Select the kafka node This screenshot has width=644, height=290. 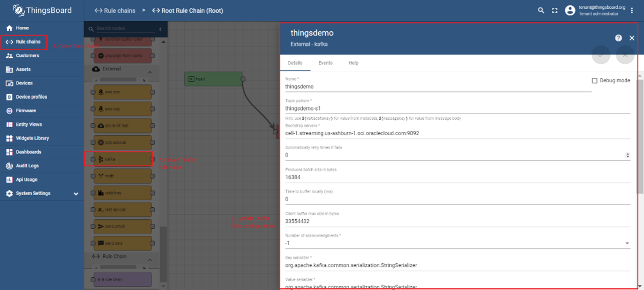click(122, 159)
